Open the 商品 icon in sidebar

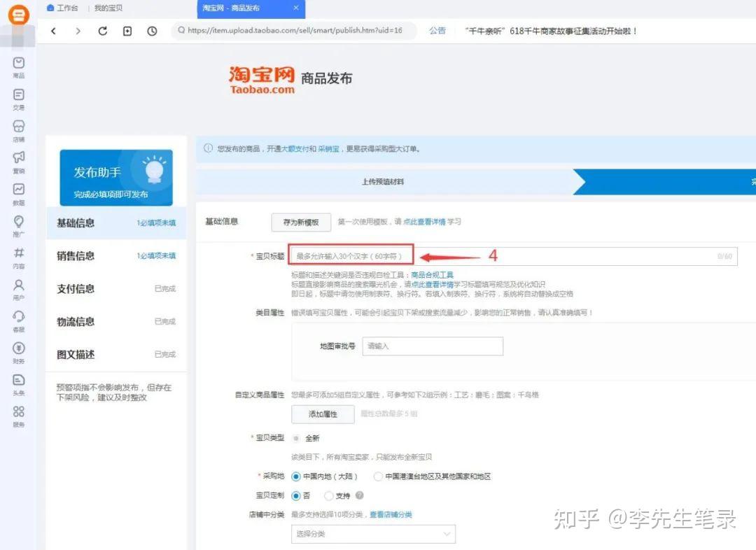point(19,67)
